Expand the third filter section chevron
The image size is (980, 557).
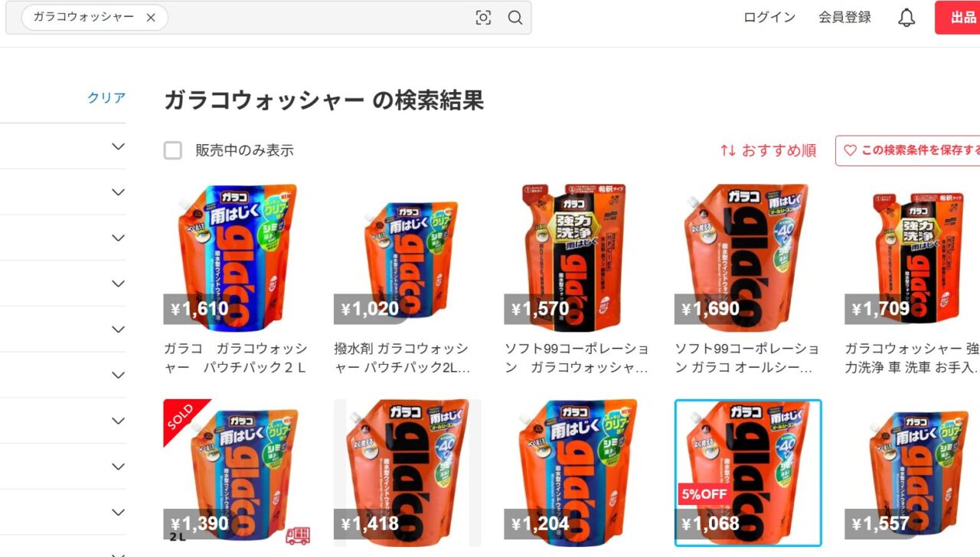click(118, 238)
